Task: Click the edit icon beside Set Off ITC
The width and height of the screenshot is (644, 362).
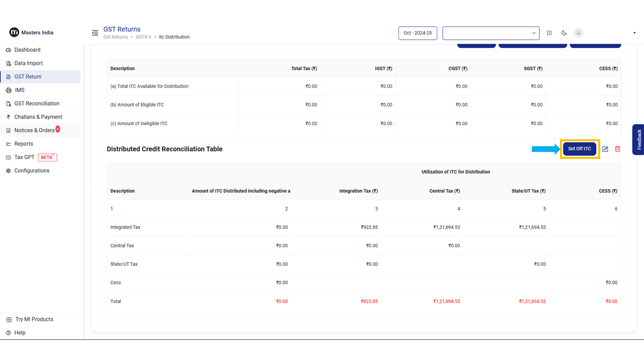Action: 605,149
